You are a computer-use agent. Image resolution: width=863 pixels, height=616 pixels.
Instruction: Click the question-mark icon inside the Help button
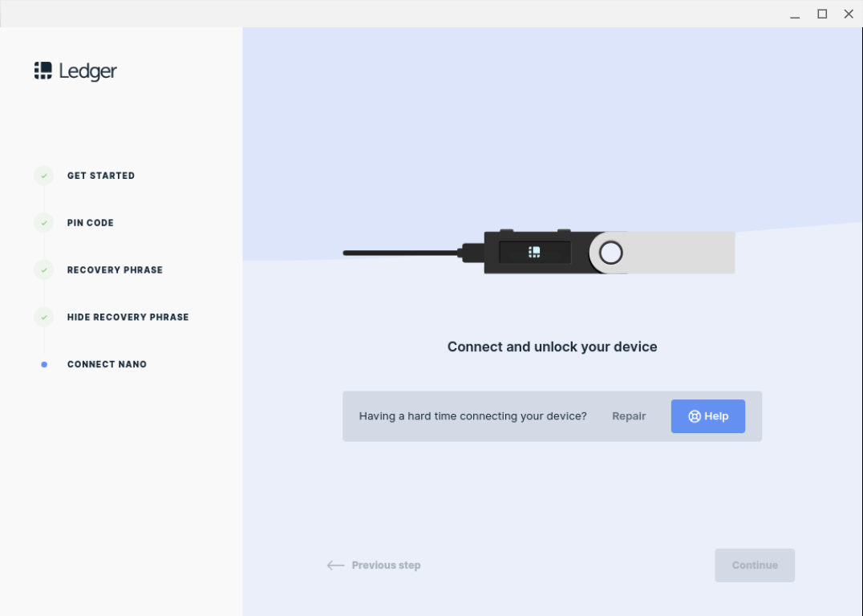point(694,416)
